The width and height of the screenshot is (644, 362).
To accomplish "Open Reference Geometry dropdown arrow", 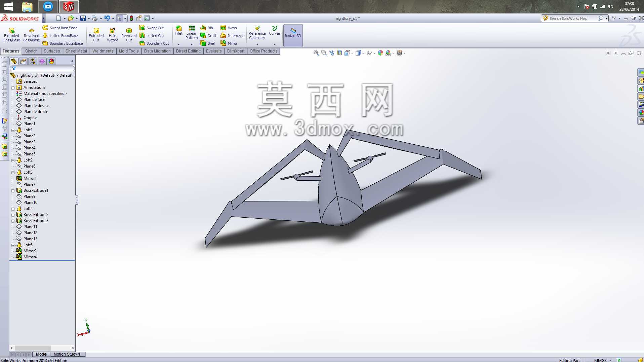I will coord(257,44).
